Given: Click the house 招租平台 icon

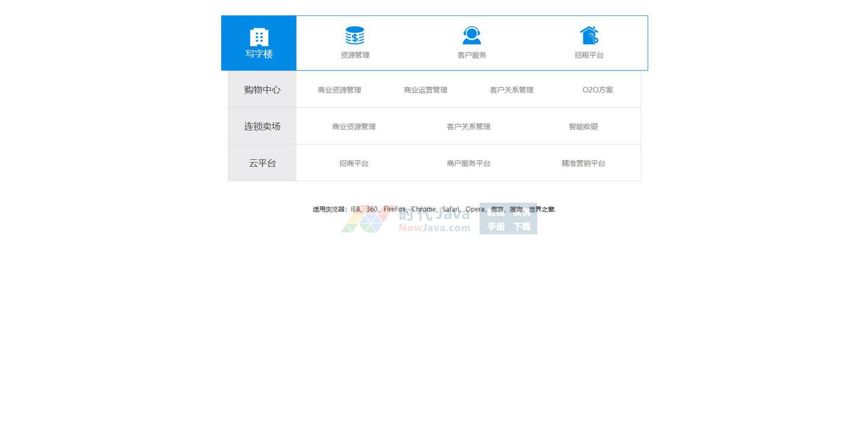Looking at the screenshot, I should point(589,35).
